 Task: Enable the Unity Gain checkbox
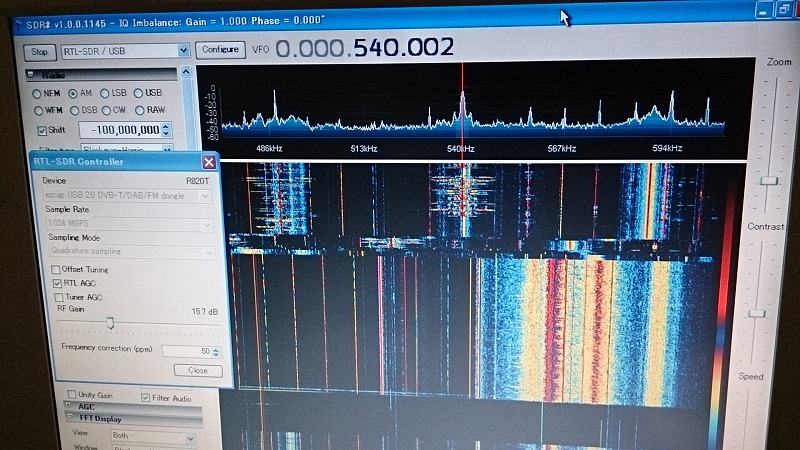click(72, 394)
